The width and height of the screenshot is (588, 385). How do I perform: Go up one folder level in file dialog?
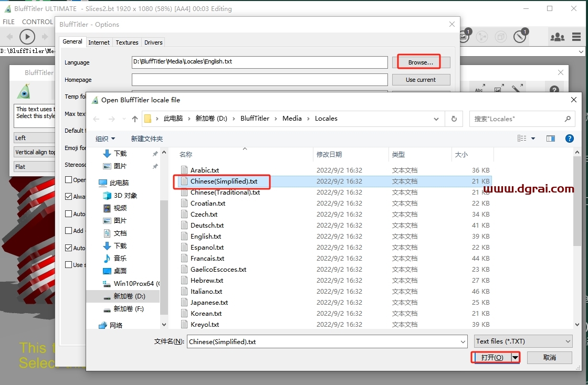(x=135, y=119)
